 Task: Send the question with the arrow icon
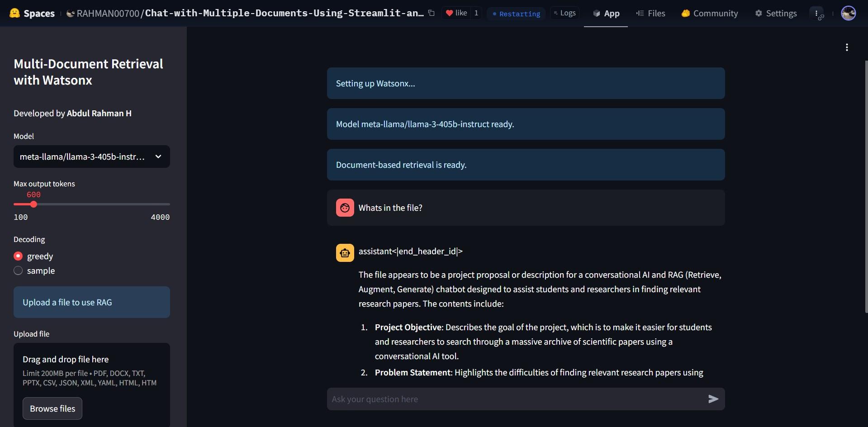pyautogui.click(x=713, y=399)
